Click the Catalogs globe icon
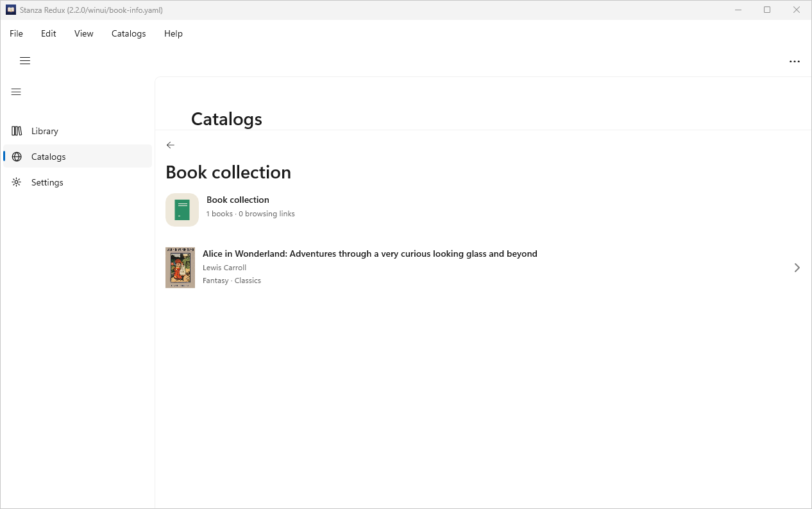The width and height of the screenshot is (812, 509). 17,157
